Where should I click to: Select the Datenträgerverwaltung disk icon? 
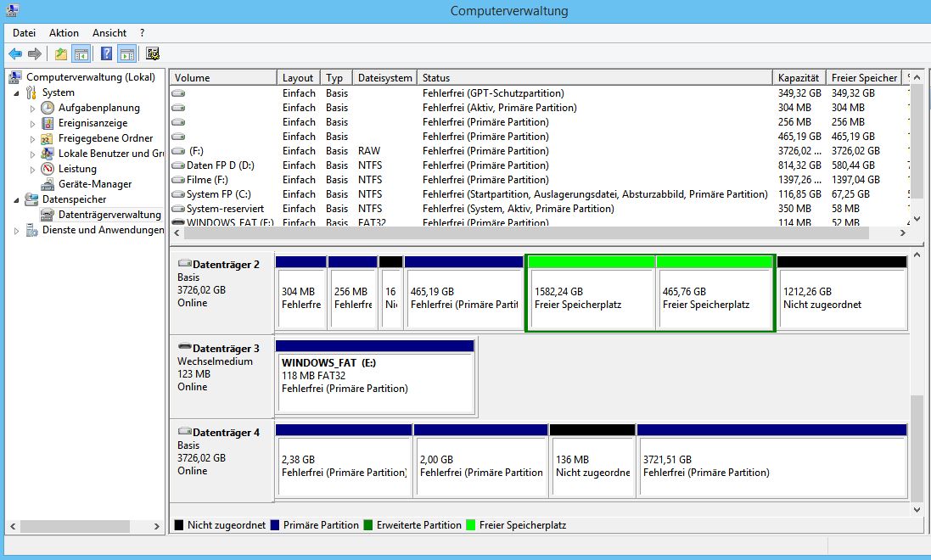tap(48, 215)
